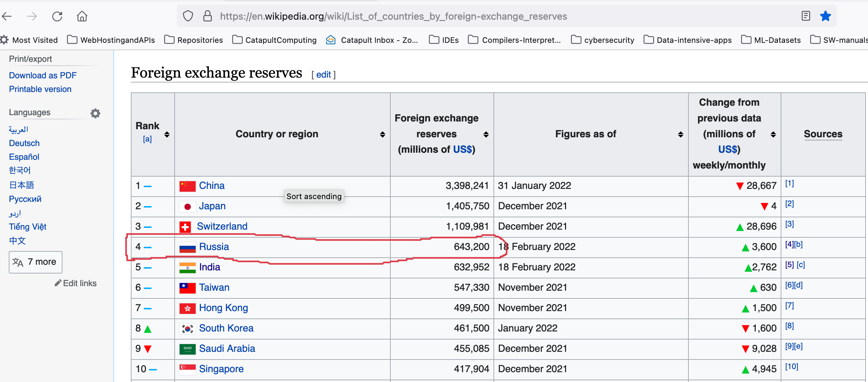Open the Catapult Inbox bookmark
The width and height of the screenshot is (868, 382).
pos(372,40)
